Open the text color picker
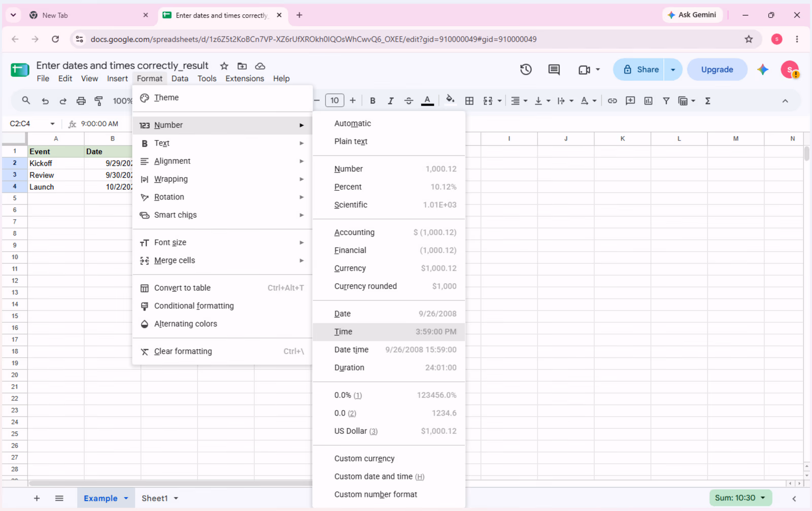The image size is (812, 511). (x=427, y=101)
